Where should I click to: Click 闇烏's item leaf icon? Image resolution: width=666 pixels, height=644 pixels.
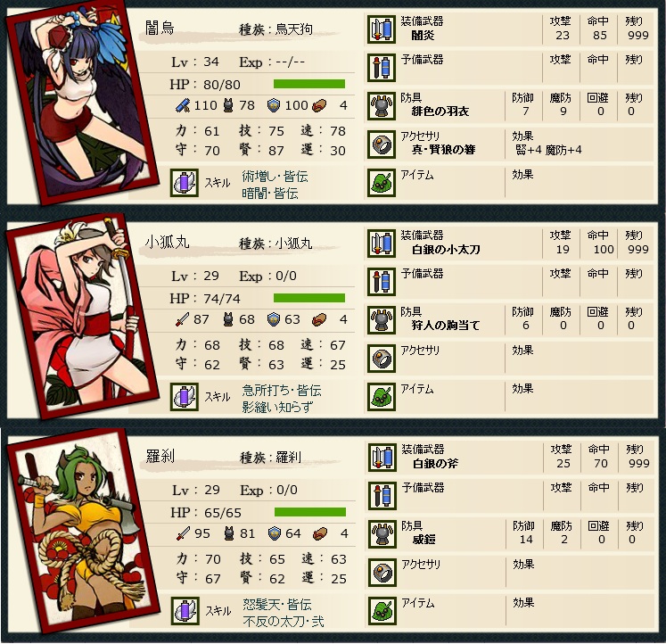(x=381, y=183)
